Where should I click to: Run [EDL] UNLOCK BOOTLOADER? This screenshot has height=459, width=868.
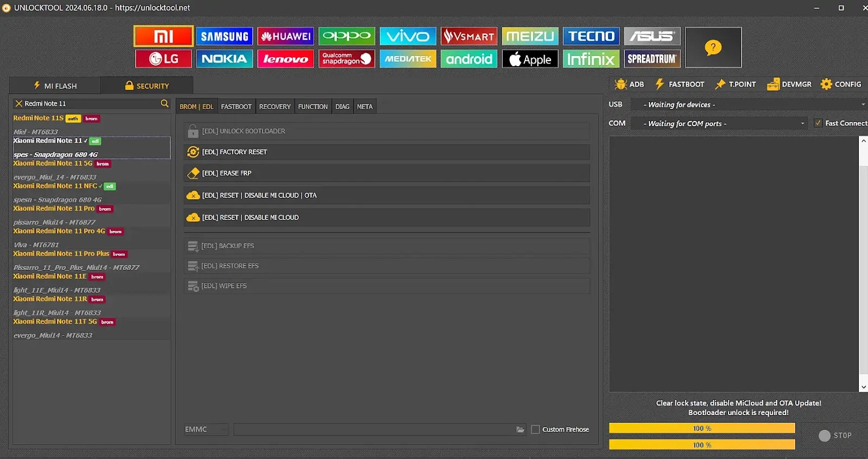pos(387,131)
